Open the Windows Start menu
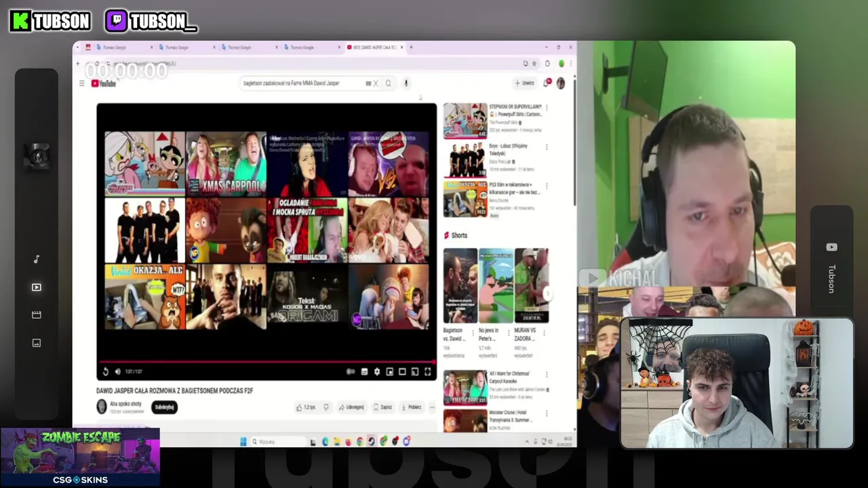 coord(243,442)
